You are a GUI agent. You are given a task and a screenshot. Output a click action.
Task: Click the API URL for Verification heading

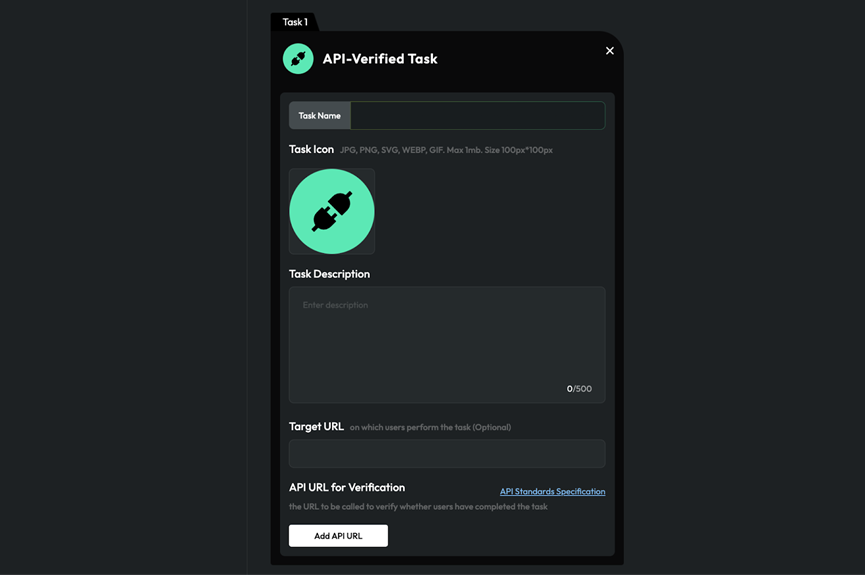[x=347, y=487]
